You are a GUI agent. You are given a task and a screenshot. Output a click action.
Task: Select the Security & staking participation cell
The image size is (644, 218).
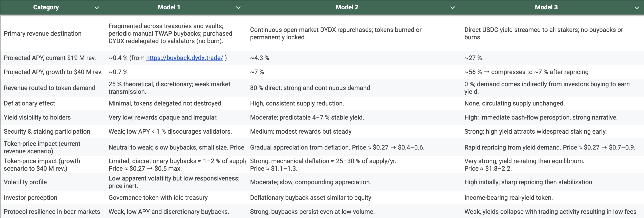pyautogui.click(x=47, y=132)
